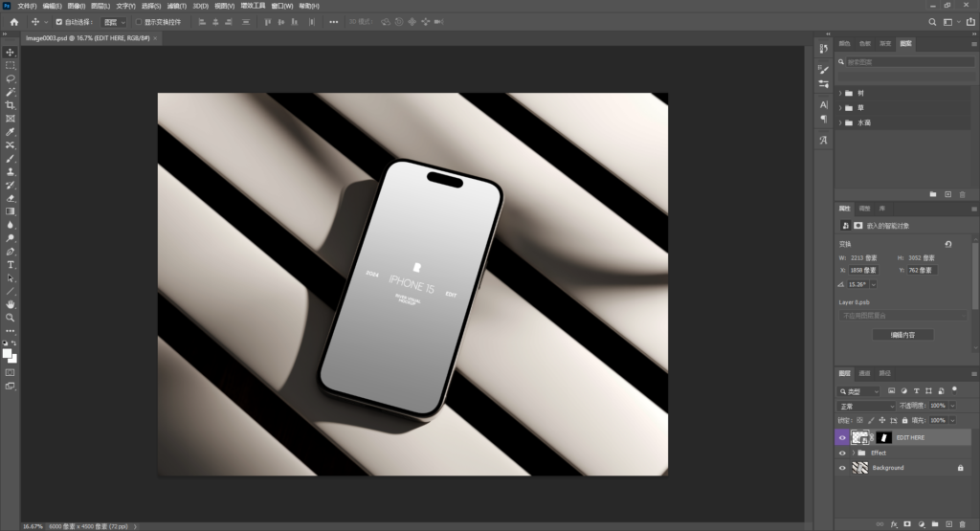Hide the EDIT HERE layer
Image resolution: width=980 pixels, height=531 pixels.
point(842,437)
